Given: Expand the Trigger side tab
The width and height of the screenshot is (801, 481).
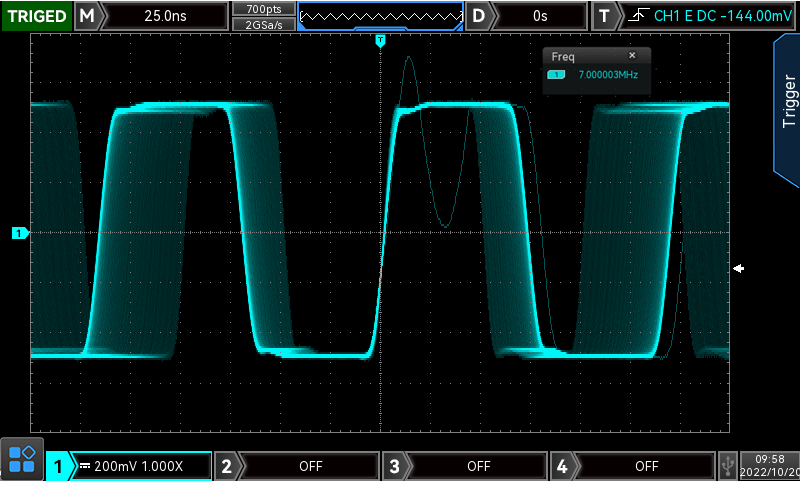Looking at the screenshot, I should click(x=788, y=100).
